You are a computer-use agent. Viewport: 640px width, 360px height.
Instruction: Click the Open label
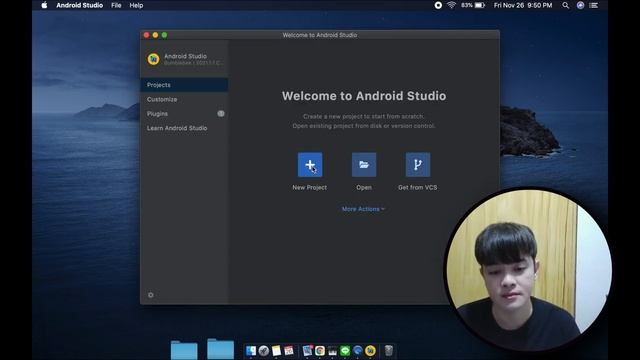[x=364, y=187]
